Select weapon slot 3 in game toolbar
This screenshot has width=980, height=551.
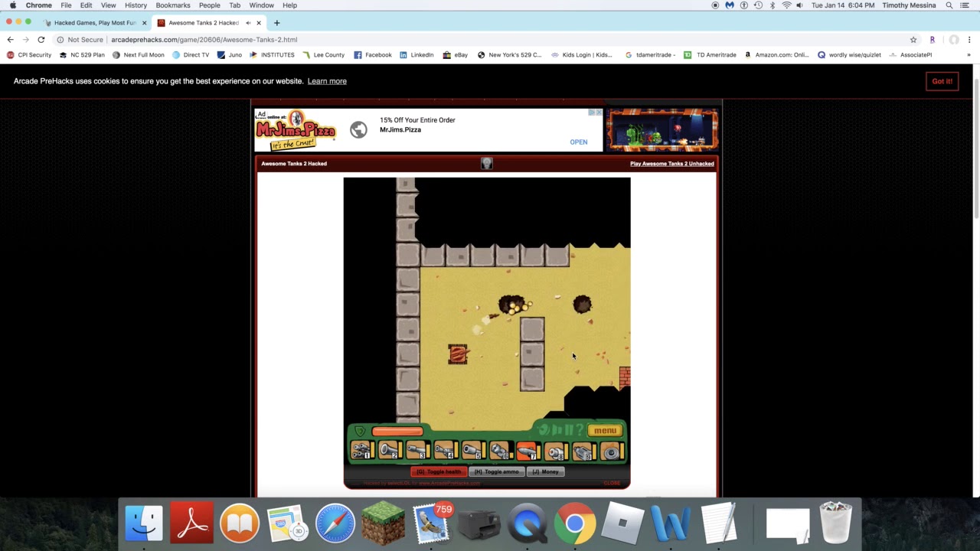click(418, 450)
